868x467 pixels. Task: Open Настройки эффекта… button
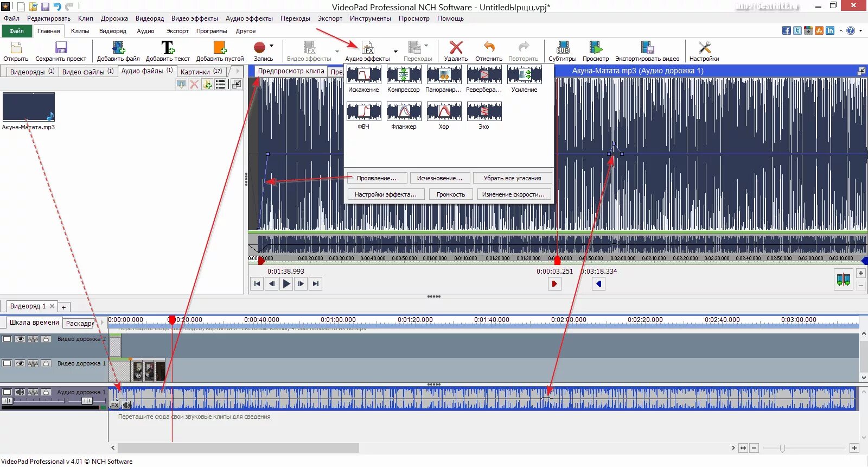[385, 194]
